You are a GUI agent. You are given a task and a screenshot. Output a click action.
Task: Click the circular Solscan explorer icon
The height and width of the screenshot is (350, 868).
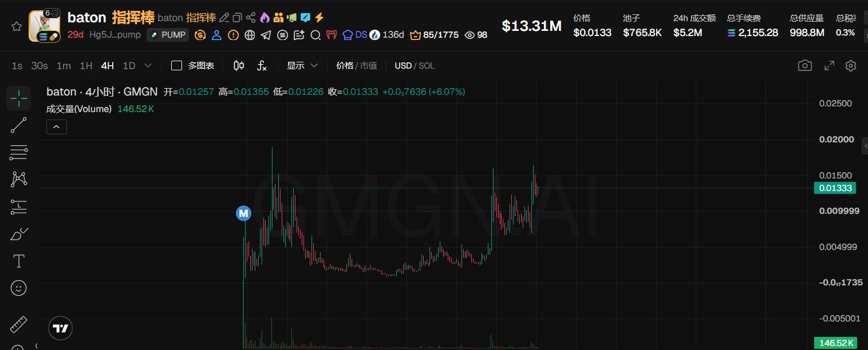(x=282, y=35)
